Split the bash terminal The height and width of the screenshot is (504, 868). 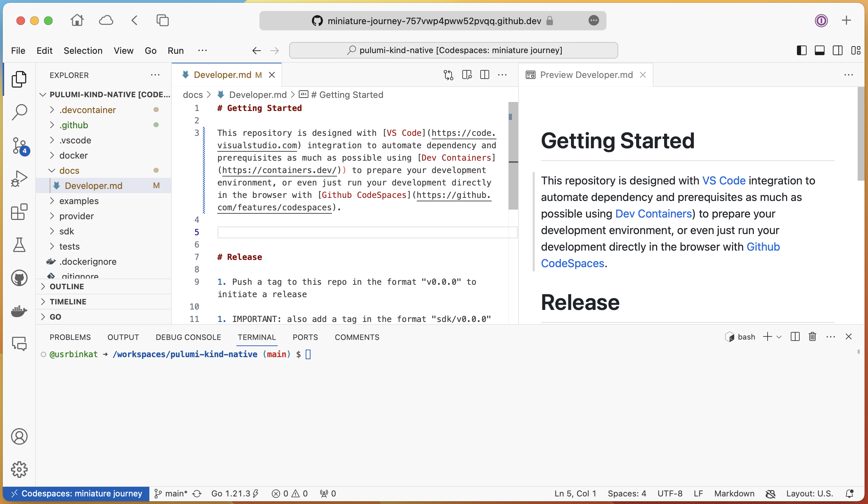tap(795, 336)
